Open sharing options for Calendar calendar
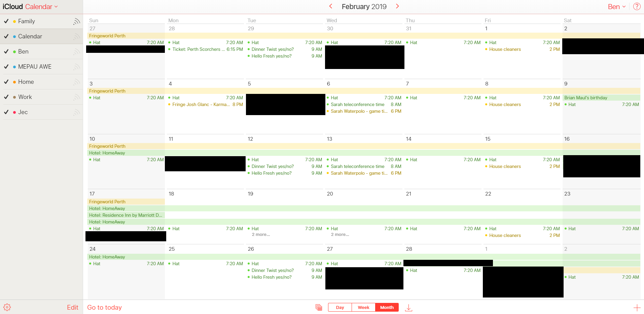This screenshot has height=314, width=644. pos(77,36)
